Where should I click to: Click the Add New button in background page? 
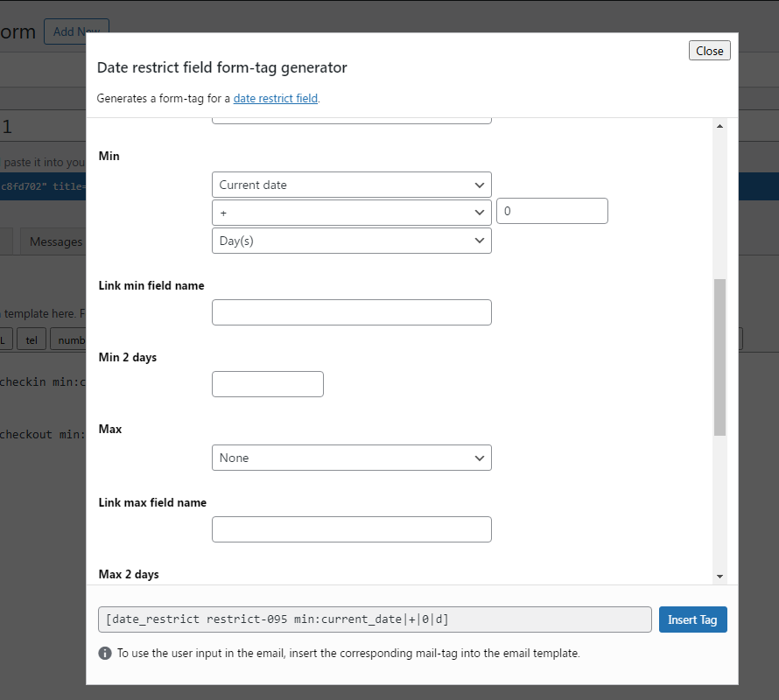(76, 31)
